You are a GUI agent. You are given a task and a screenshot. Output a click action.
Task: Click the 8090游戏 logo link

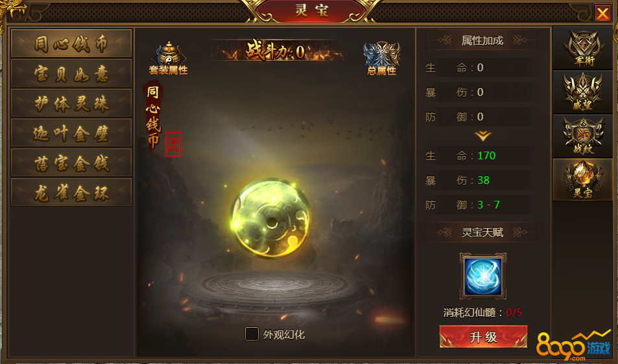tap(573, 345)
